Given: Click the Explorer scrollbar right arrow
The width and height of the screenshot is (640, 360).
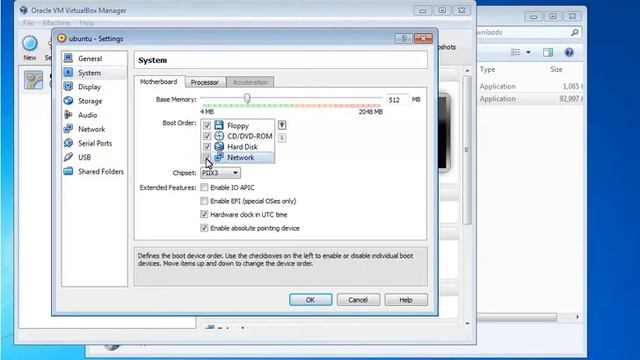Looking at the screenshot, I should point(577,317).
